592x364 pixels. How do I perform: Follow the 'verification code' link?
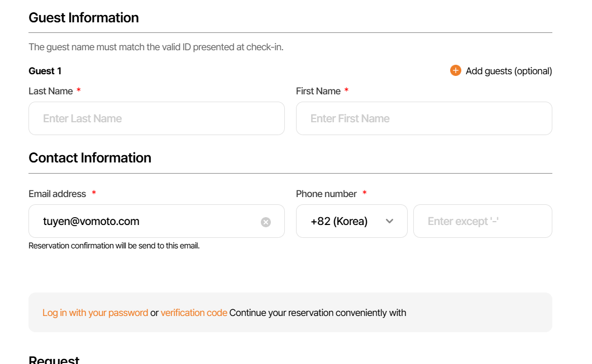tap(194, 313)
